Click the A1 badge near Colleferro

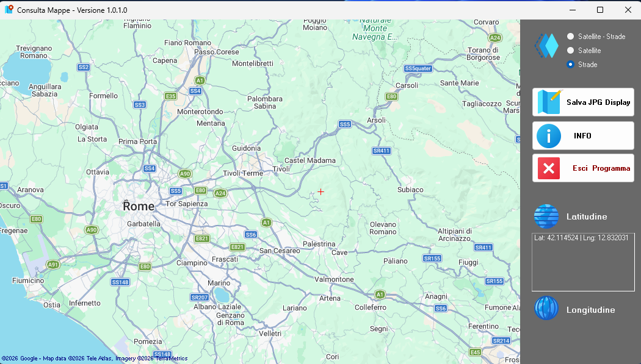click(380, 294)
